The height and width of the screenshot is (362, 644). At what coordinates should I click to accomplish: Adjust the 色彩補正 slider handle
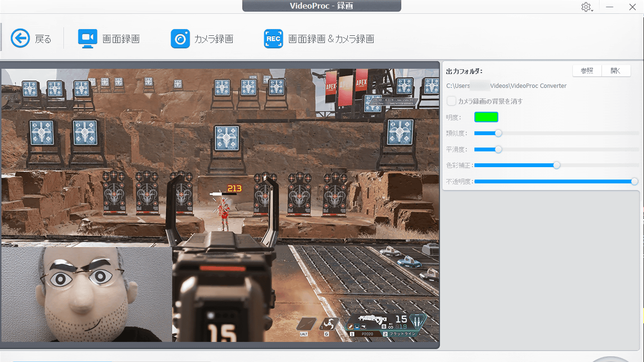pos(557,165)
